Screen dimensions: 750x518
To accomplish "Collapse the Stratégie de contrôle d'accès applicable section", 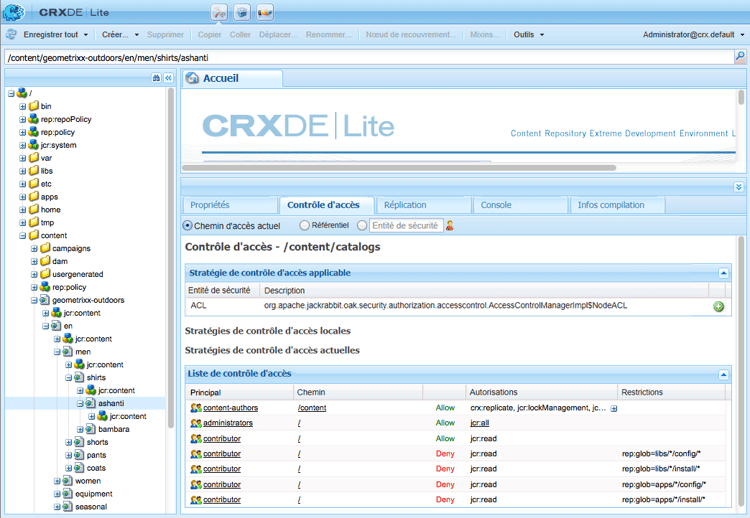I will (x=724, y=273).
